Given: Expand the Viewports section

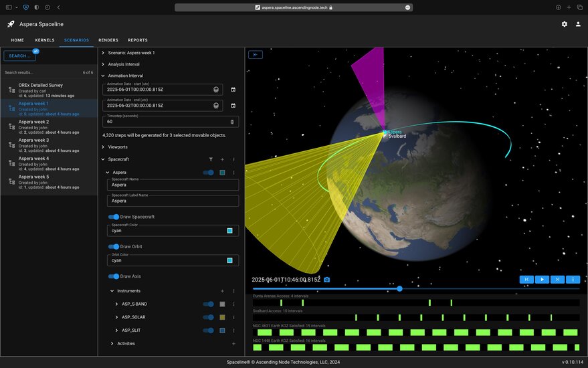Looking at the screenshot, I should coord(103,147).
